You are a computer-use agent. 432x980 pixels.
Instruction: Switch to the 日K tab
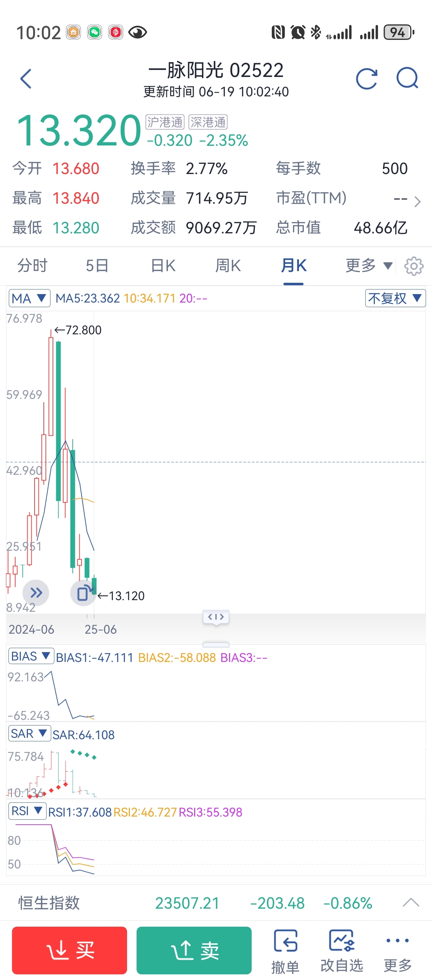click(163, 265)
